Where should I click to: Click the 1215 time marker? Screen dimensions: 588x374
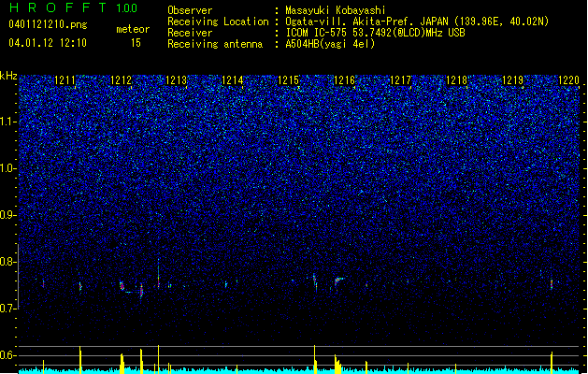(x=288, y=79)
